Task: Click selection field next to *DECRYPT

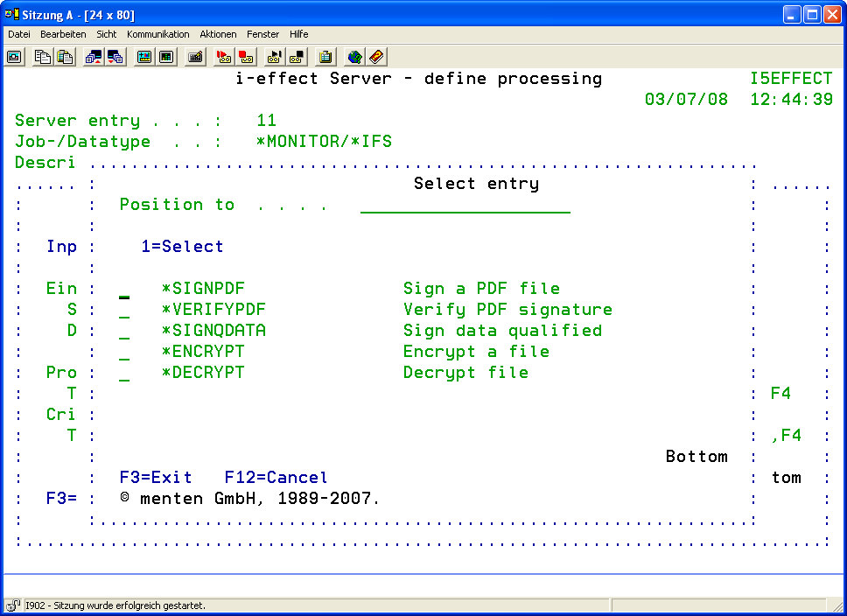Action: (x=124, y=374)
